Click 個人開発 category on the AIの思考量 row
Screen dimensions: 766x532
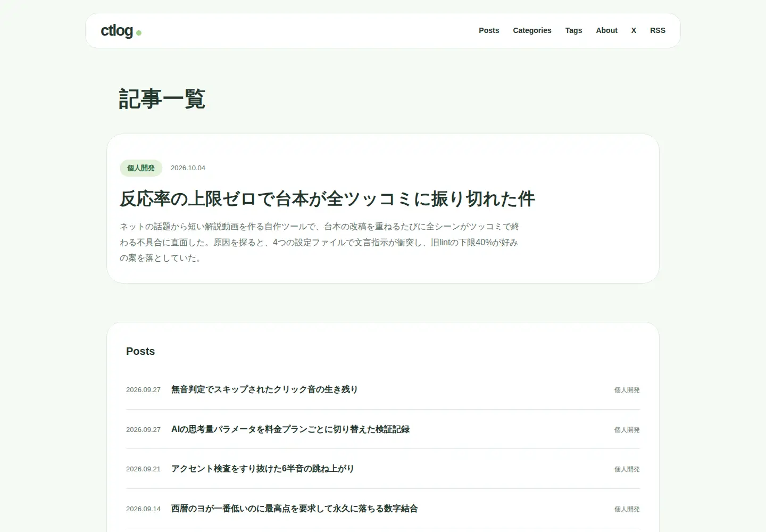[627, 430]
